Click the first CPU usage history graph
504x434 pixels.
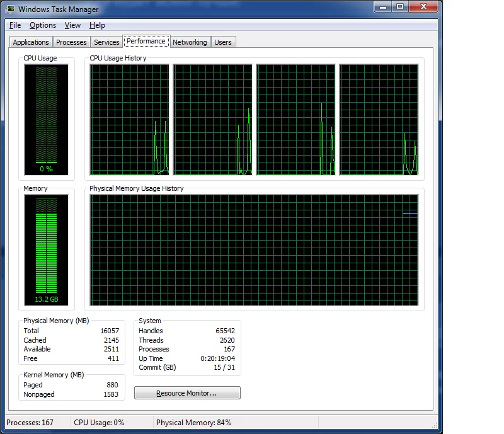tap(130, 120)
